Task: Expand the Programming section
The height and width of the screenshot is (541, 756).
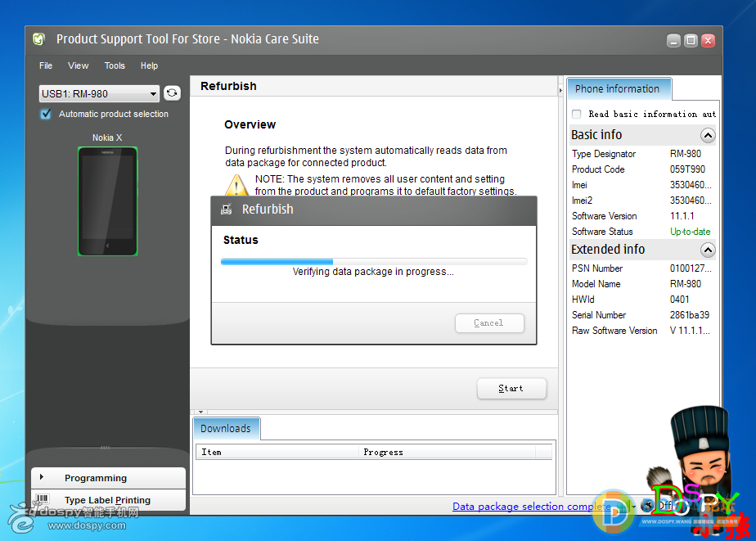Action: click(42, 477)
